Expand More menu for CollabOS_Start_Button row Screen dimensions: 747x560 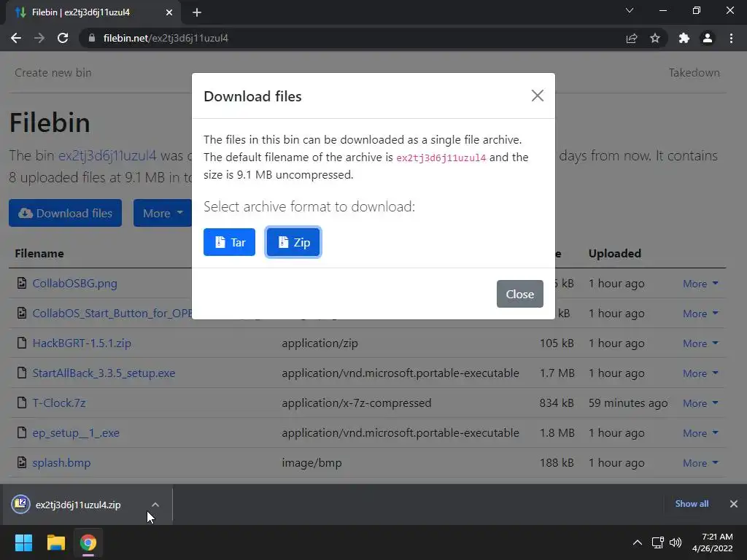coord(700,314)
